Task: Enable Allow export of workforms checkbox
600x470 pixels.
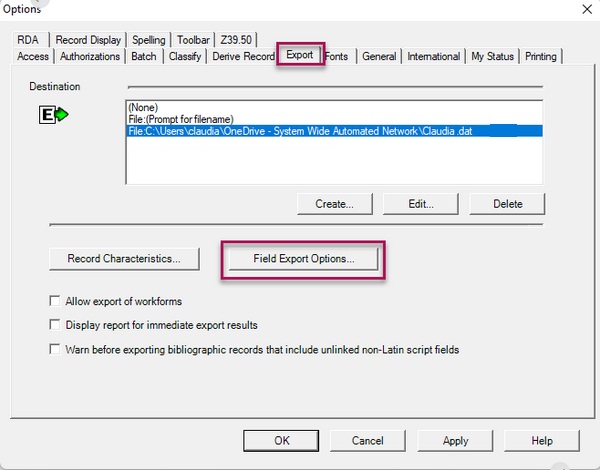Action: point(55,301)
